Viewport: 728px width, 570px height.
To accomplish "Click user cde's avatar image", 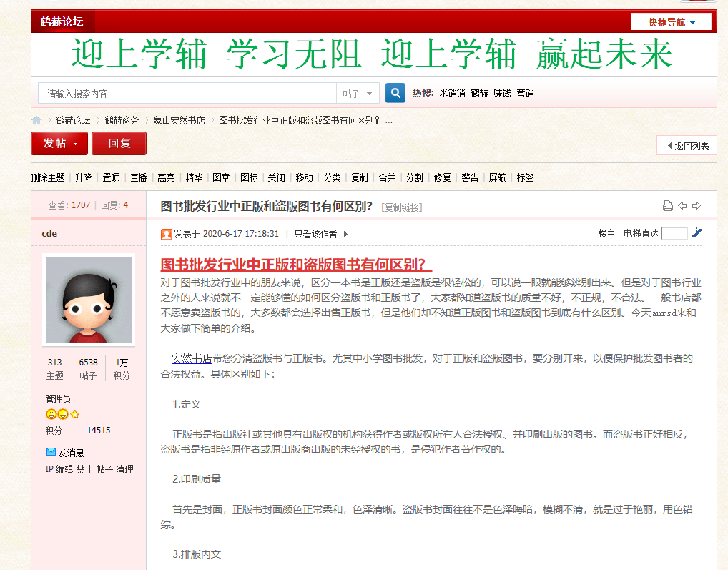I will pyautogui.click(x=89, y=300).
